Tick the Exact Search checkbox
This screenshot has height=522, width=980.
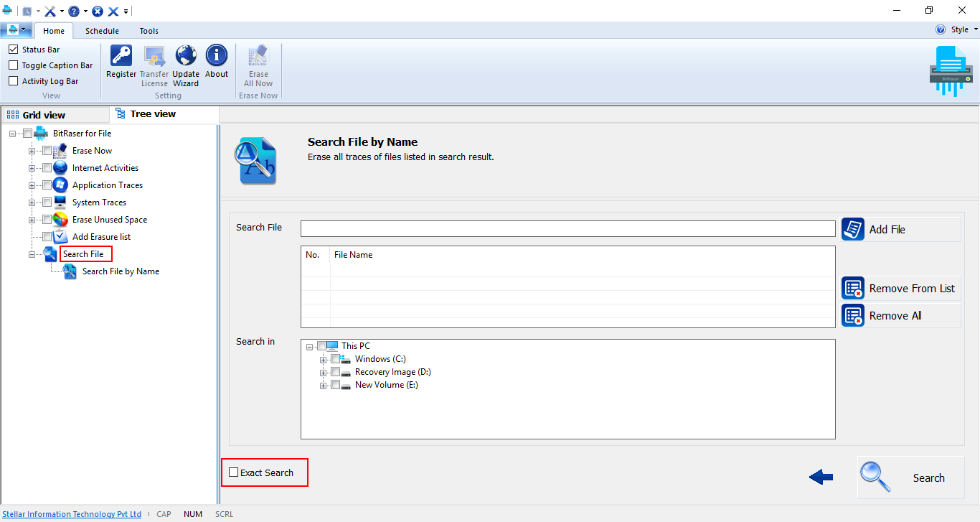pyautogui.click(x=233, y=472)
